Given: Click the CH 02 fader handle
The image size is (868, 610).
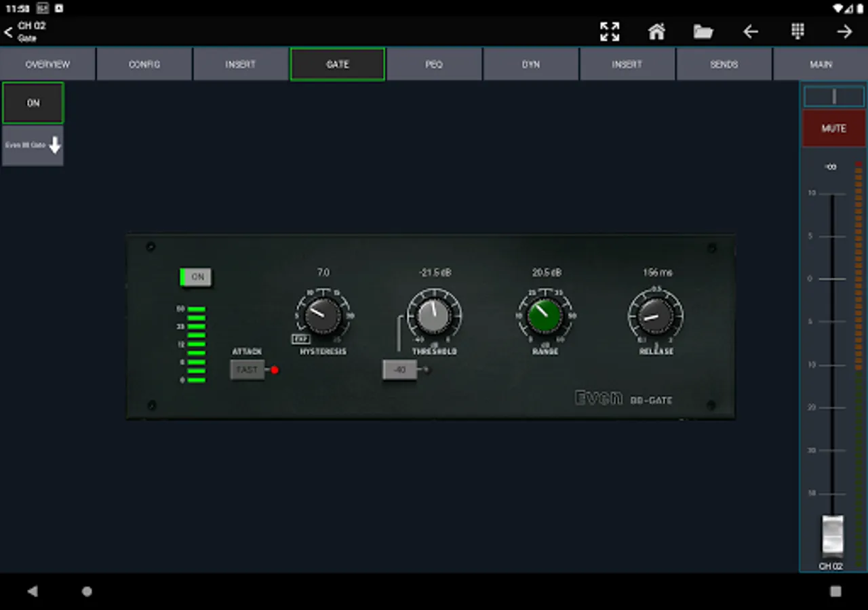Looking at the screenshot, I should tap(833, 536).
